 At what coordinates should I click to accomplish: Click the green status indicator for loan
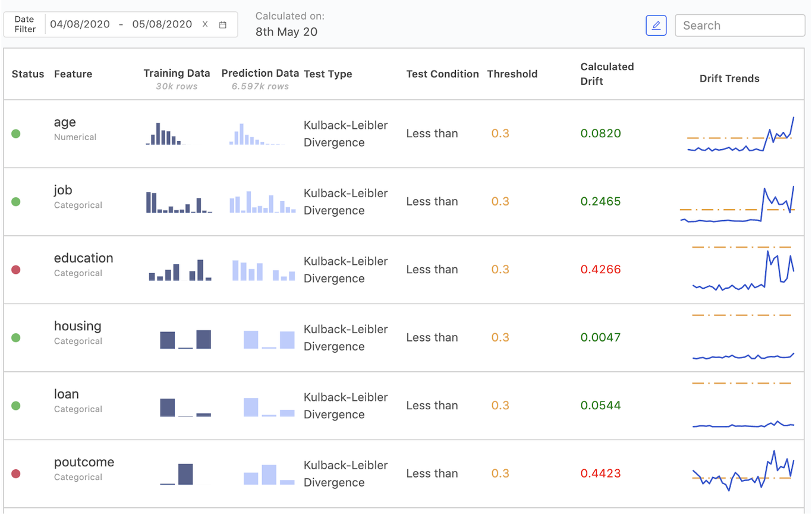(16, 405)
